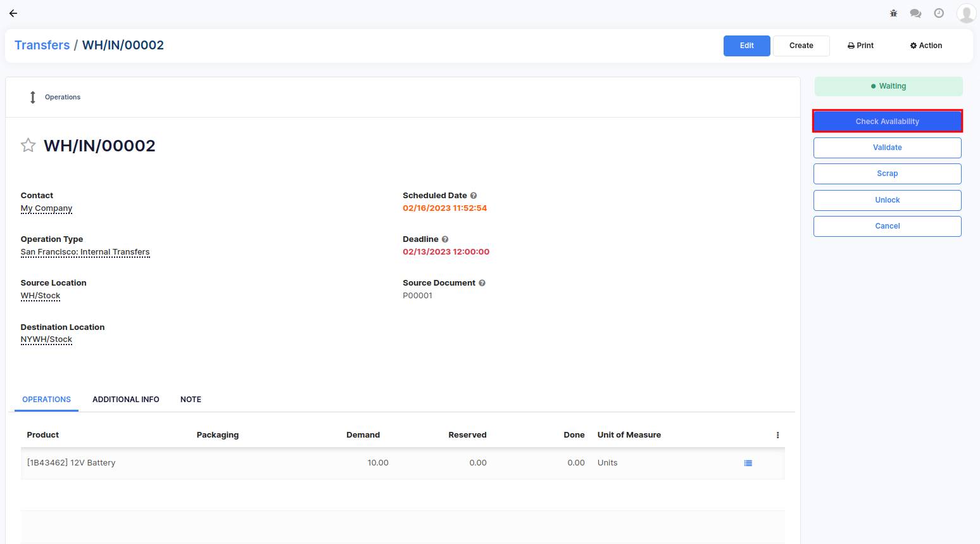Expand the Action dropdown menu
Screen dimensions: 980x544
pyautogui.click(x=926, y=46)
